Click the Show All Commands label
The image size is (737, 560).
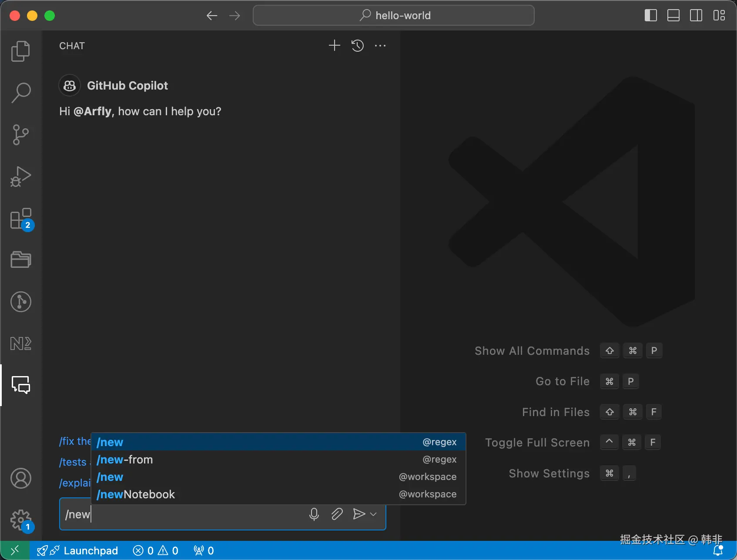(532, 351)
